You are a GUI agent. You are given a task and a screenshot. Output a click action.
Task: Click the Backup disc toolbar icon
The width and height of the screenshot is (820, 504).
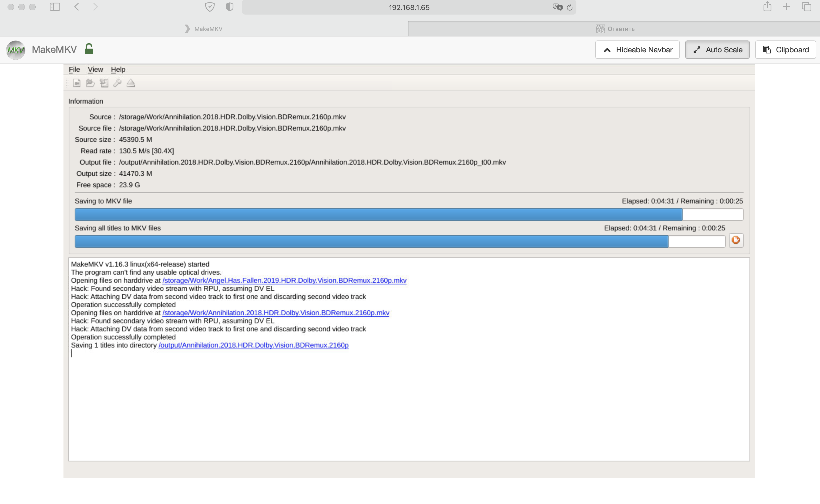point(104,83)
